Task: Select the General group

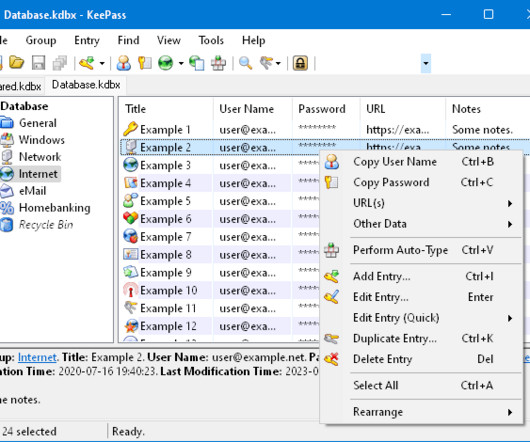Action: coord(38,123)
